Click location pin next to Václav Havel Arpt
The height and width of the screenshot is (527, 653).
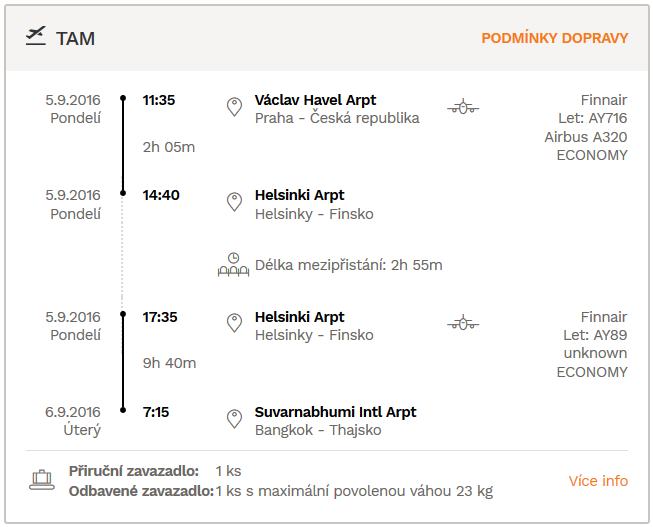pos(234,107)
